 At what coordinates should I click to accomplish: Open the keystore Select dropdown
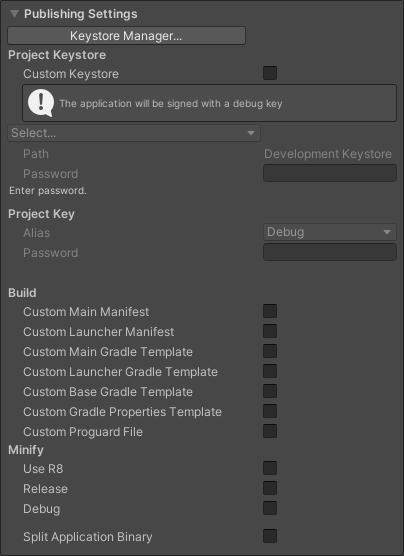point(134,133)
